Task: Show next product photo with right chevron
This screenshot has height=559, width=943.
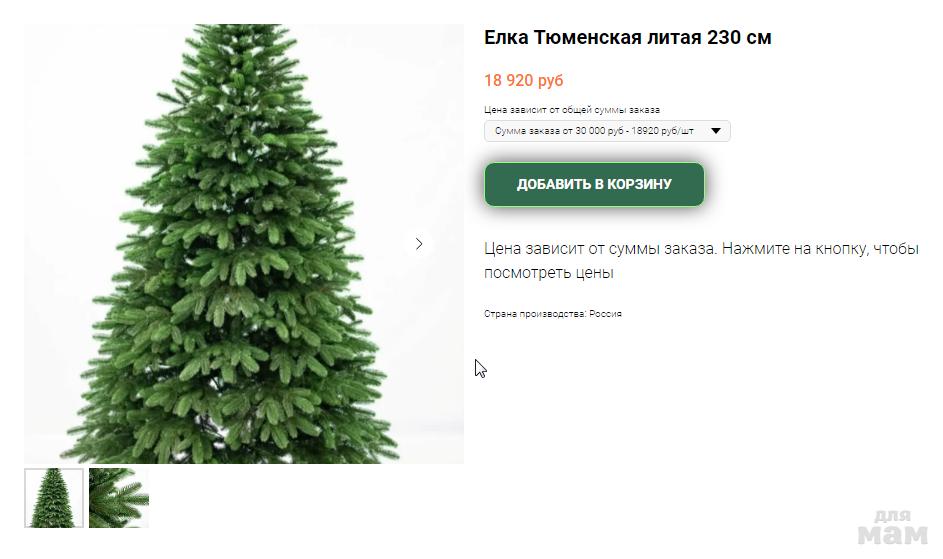Action: coord(419,244)
